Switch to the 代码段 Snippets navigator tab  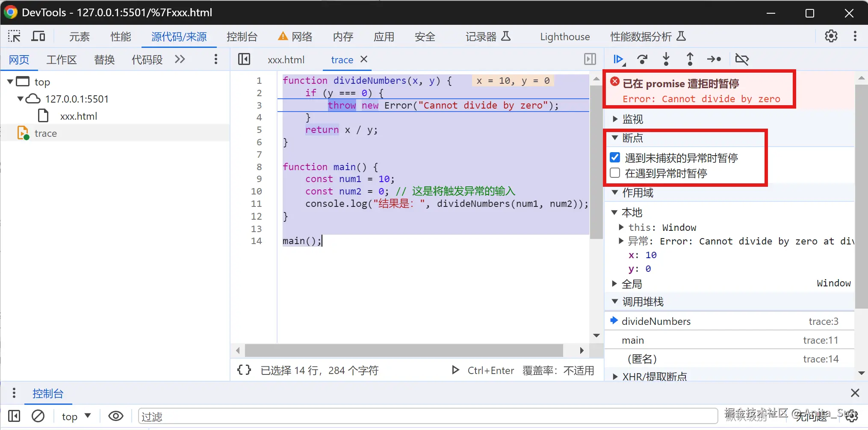coord(147,60)
